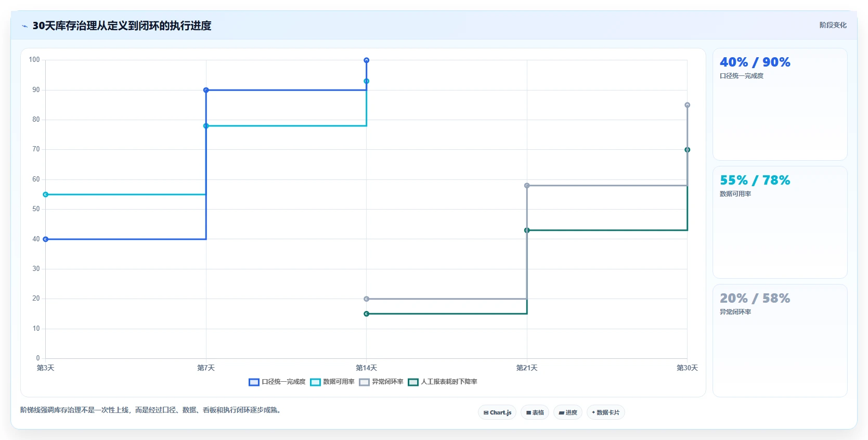Toggle the 人工报表耗时下降率 legend swatch
The width and height of the screenshot is (868, 440).
point(413,382)
